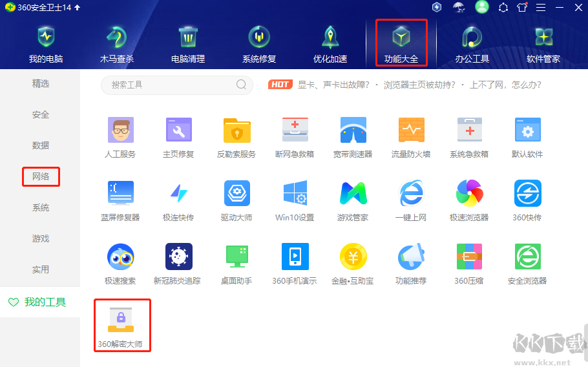Launch 蓝屏修复器 blue screen fixer
Viewport: 588px width, 367px height.
[x=120, y=200]
